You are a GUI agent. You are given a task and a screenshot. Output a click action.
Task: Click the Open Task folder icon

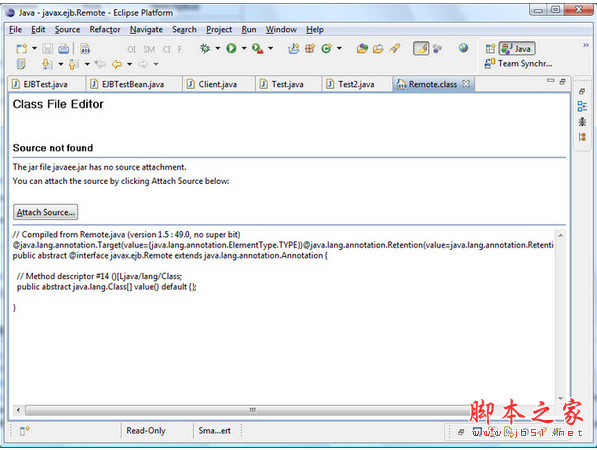pos(378,48)
